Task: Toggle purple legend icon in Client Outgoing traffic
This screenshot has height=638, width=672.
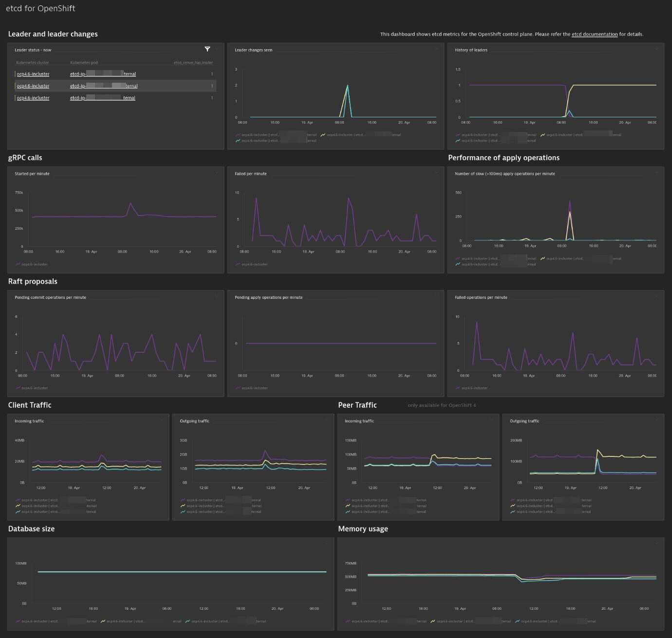Action: pos(183,500)
